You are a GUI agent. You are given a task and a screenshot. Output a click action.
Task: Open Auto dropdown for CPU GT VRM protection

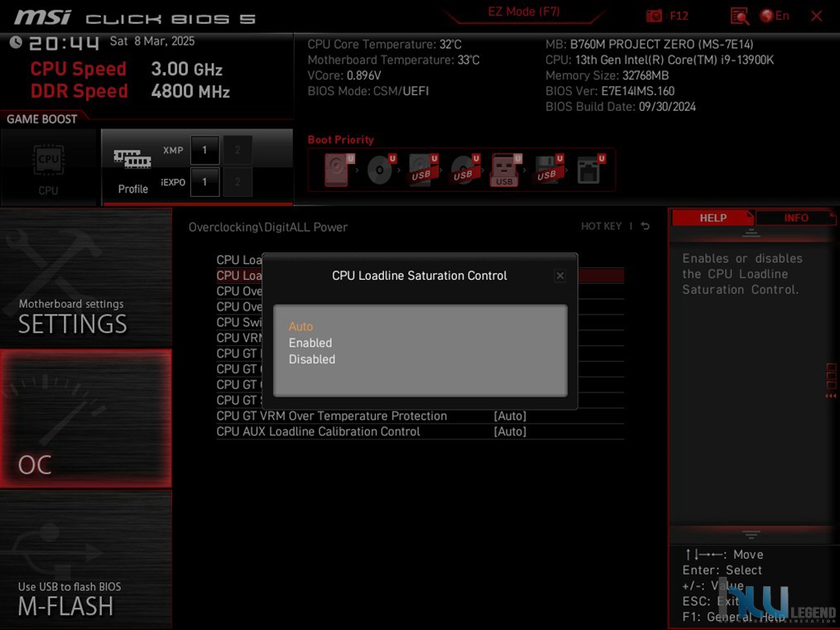tap(510, 416)
